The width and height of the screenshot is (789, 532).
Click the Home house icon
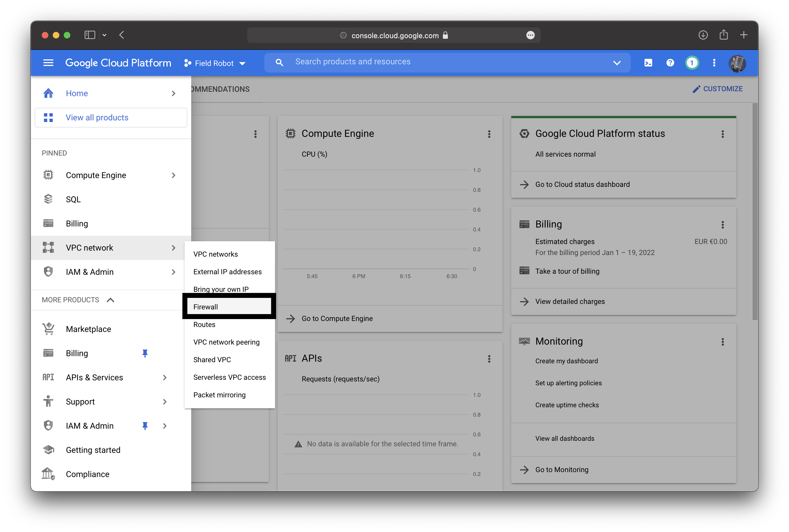[48, 93]
